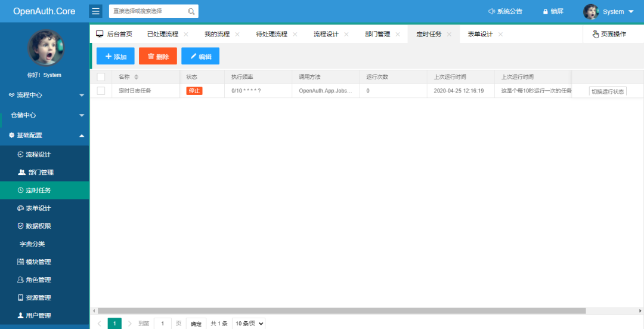Check the 定时日志任务 row checkbox
Viewport: 644px width, 329px height.
101,91
